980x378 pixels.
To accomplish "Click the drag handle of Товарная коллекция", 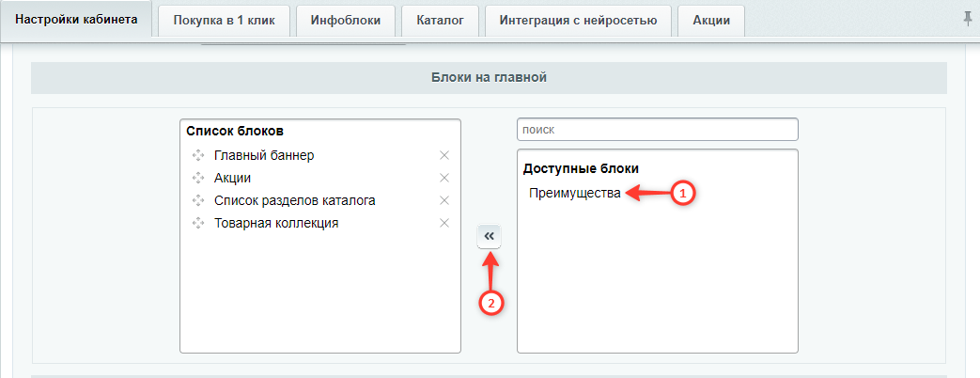I will point(199,223).
